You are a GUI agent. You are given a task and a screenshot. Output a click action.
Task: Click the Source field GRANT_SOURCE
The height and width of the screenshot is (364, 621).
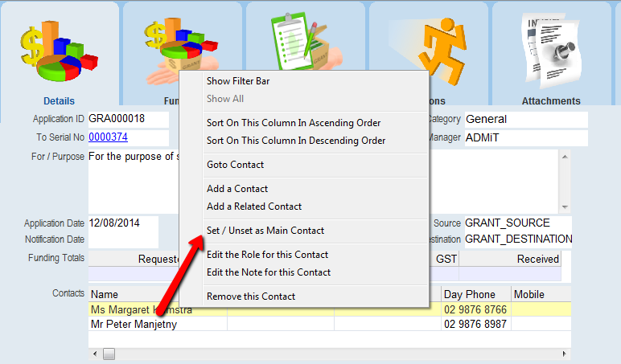click(x=518, y=223)
